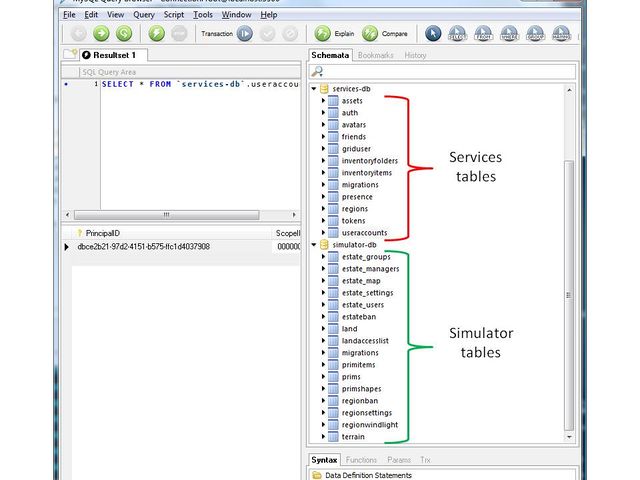640x480 pixels.
Task: Open the Query menu
Action: click(x=143, y=15)
